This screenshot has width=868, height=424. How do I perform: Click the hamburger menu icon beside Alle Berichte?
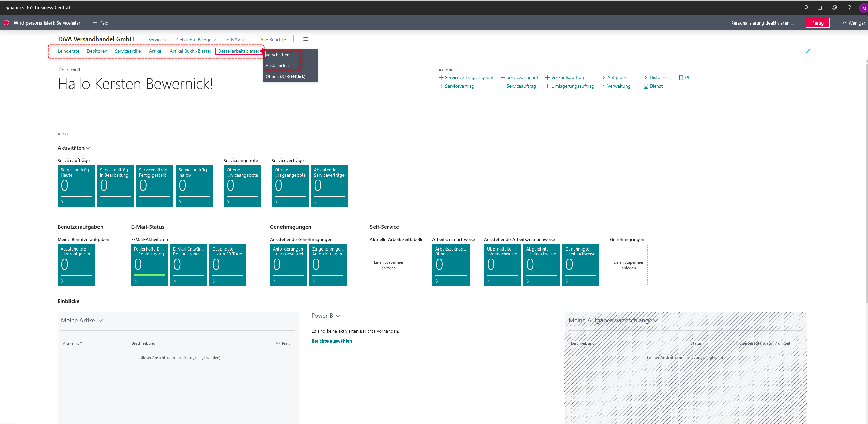306,39
